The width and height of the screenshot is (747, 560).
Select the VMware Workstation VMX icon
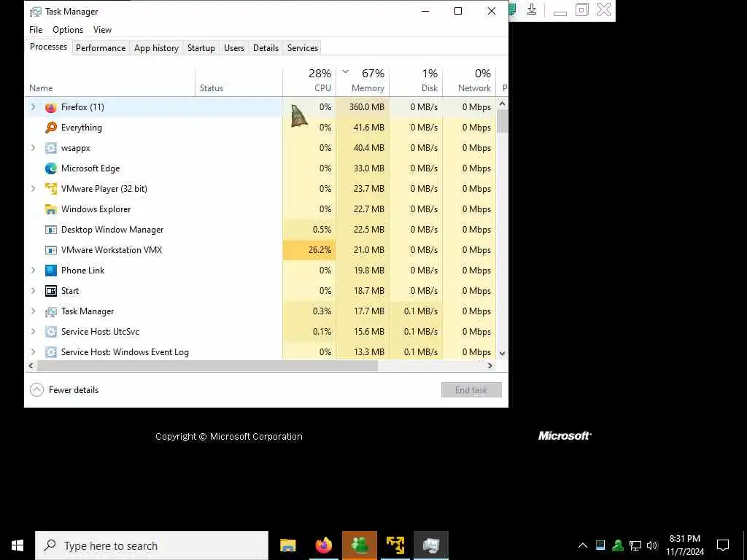(x=50, y=251)
